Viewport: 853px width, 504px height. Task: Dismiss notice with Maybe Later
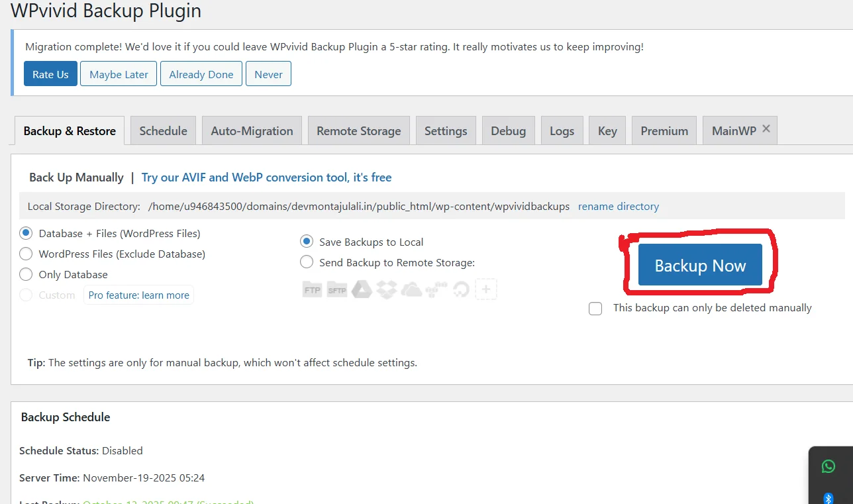(x=119, y=74)
